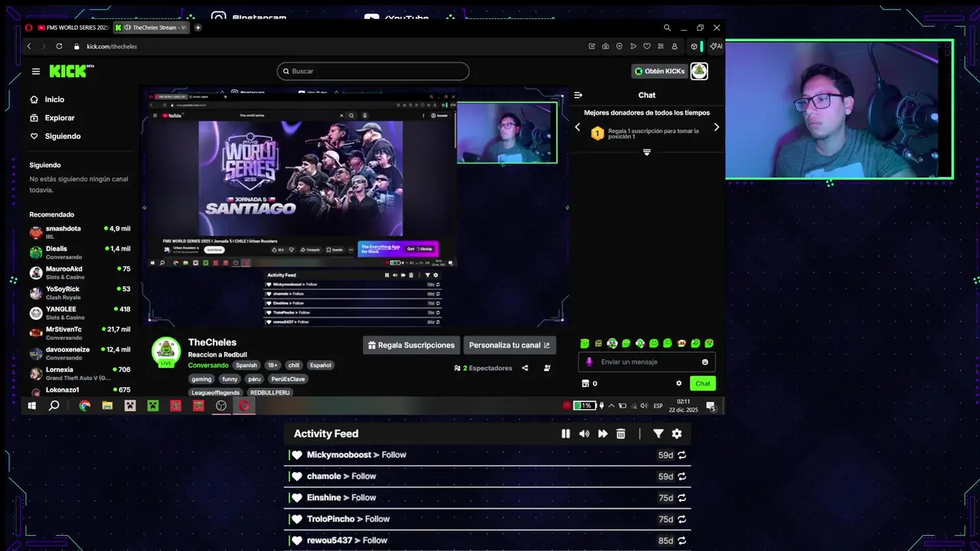
Task: Click the Obtén KICKs button
Action: point(659,71)
